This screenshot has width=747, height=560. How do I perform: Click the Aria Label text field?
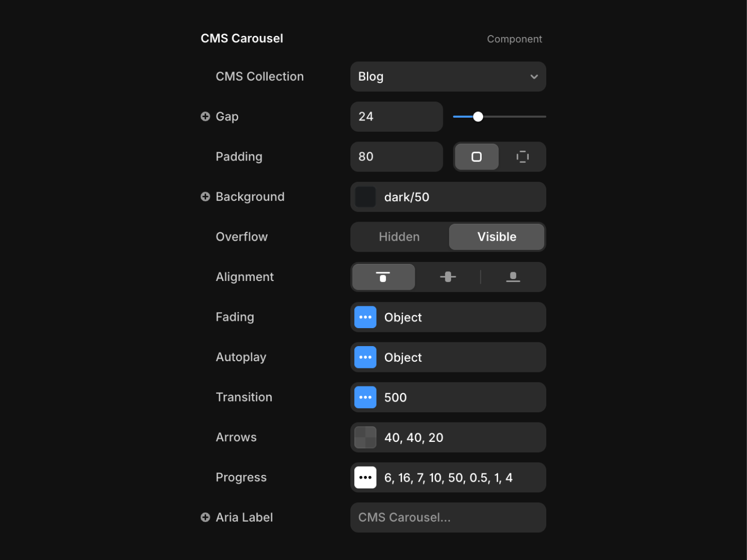coord(448,517)
